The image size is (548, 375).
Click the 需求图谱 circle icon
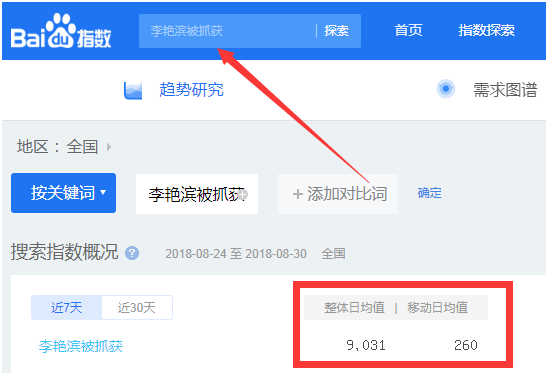coord(446,89)
